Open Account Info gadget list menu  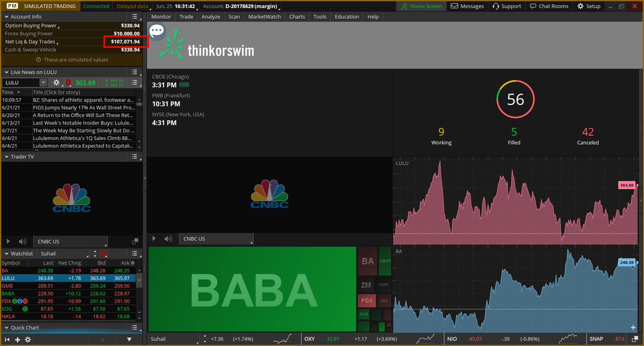[x=135, y=17]
